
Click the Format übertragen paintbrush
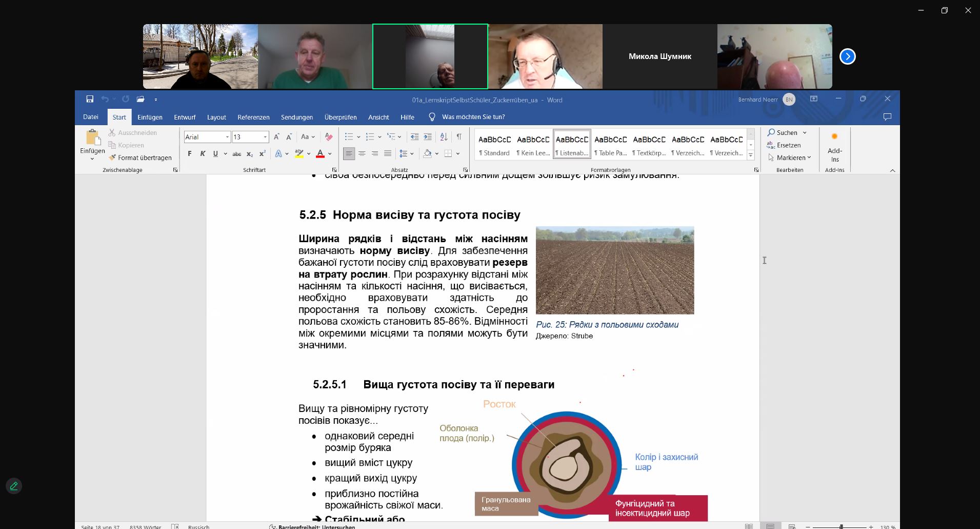(x=140, y=158)
